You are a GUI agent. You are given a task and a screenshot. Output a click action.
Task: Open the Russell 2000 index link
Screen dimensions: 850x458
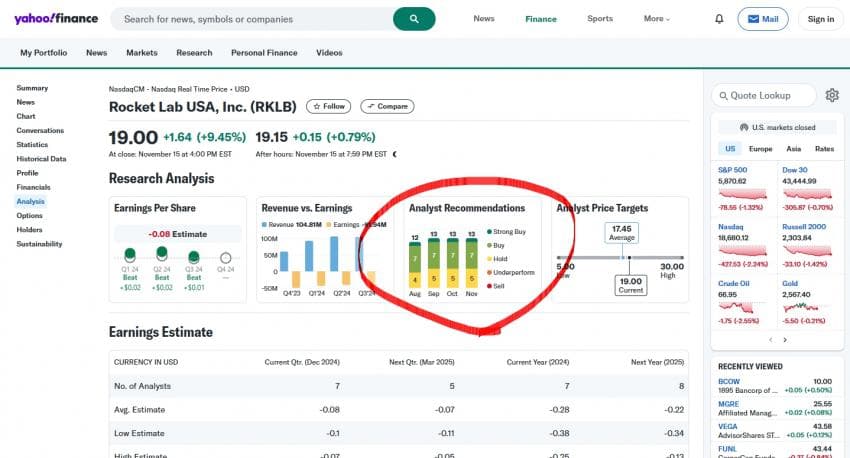point(804,227)
